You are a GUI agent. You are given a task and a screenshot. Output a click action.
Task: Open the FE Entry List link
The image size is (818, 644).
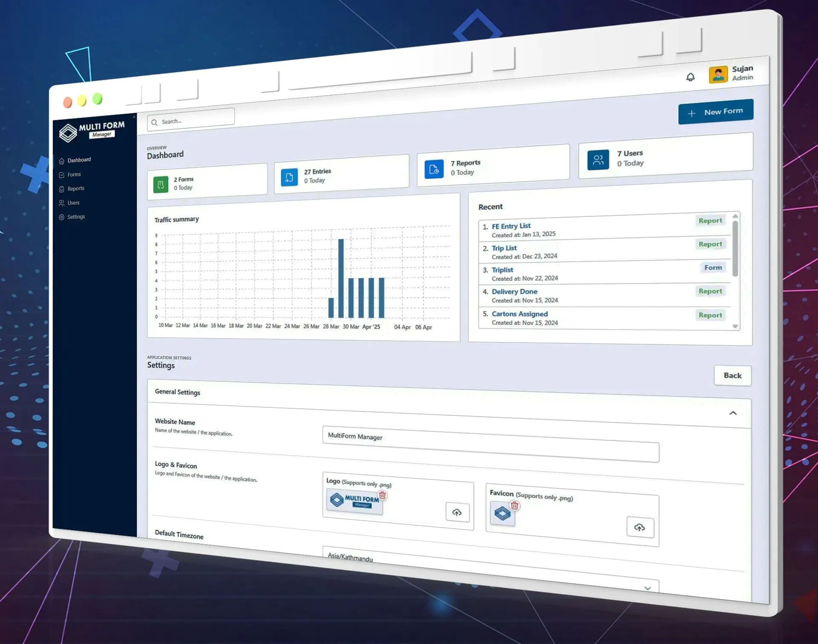[x=511, y=226]
